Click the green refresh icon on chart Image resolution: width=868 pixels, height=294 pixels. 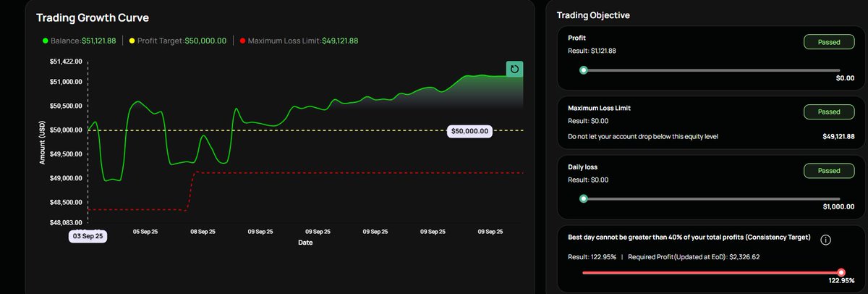[x=514, y=70]
